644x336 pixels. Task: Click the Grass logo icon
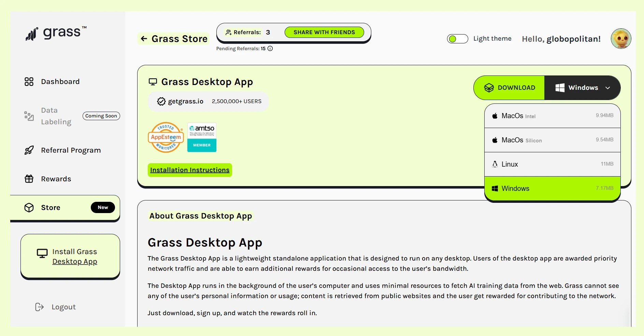(31, 34)
